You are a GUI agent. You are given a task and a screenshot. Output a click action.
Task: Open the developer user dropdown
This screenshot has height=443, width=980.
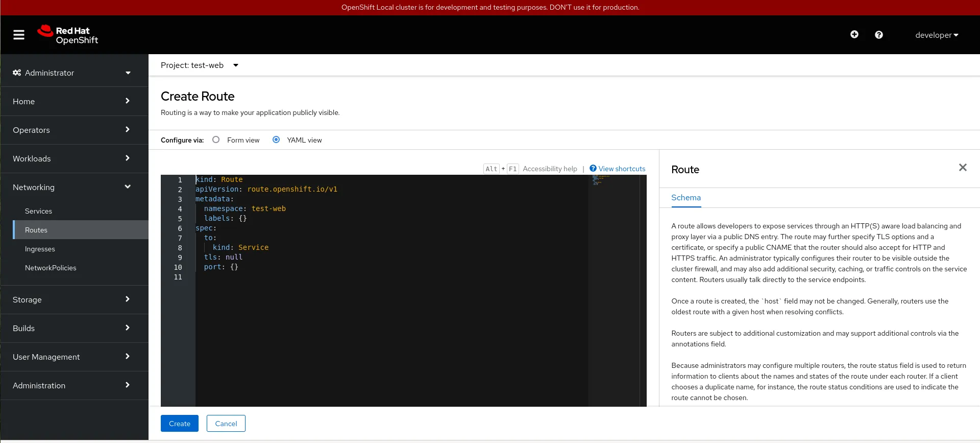(x=936, y=35)
